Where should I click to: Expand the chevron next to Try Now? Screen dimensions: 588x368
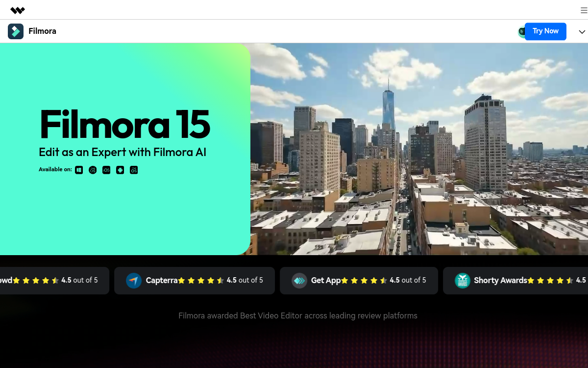pyautogui.click(x=582, y=32)
